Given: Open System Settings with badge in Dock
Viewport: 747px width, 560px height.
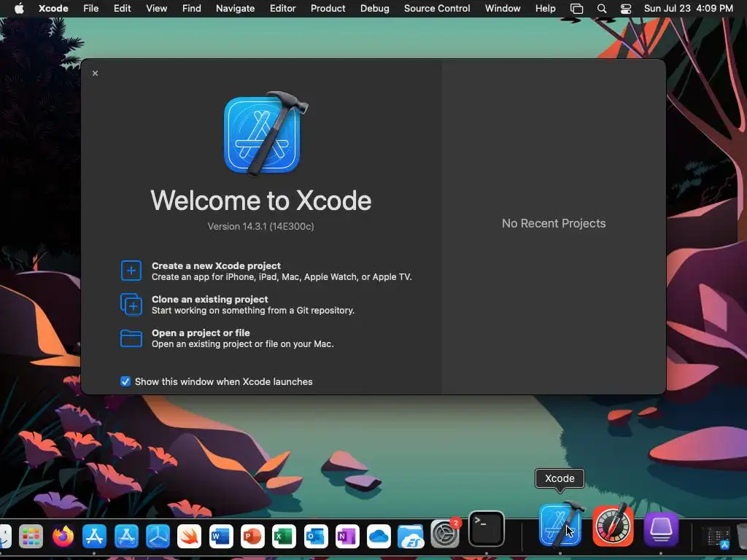Looking at the screenshot, I should pyautogui.click(x=445, y=534).
